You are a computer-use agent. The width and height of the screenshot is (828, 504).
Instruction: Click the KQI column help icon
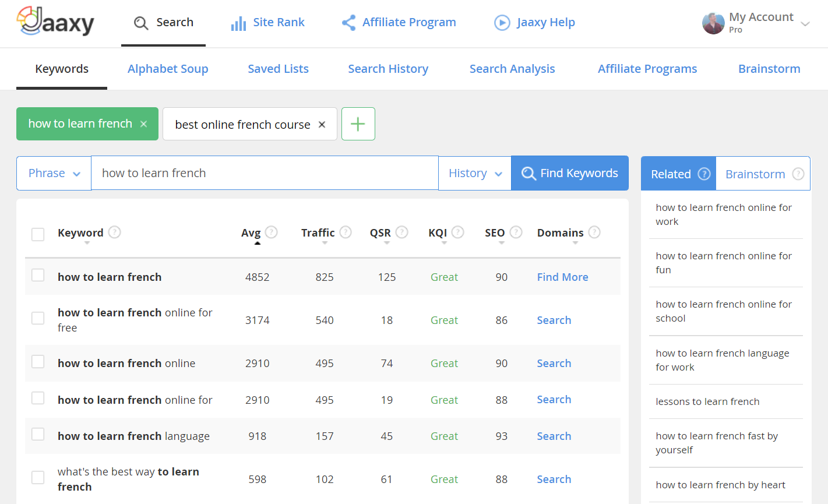point(458,232)
